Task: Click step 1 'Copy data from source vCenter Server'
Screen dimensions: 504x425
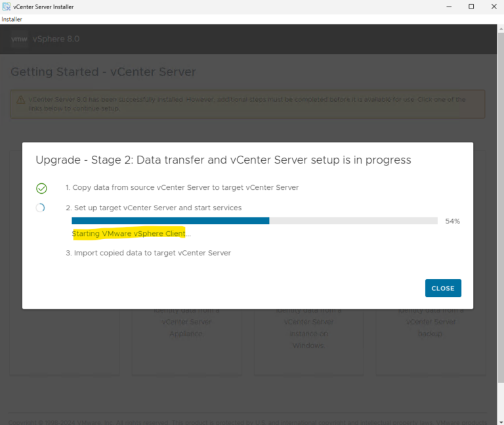Action: click(182, 188)
